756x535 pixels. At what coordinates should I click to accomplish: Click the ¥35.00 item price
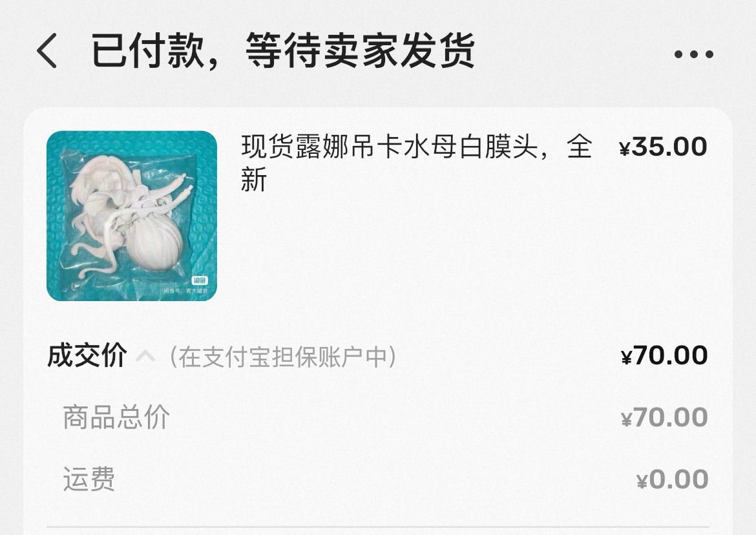coord(663,147)
